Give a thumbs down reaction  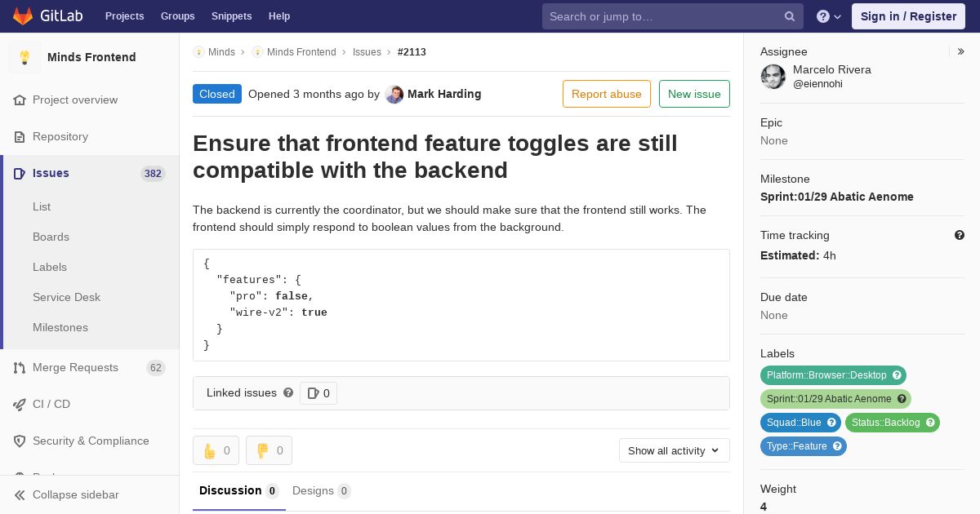pyautogui.click(x=269, y=450)
